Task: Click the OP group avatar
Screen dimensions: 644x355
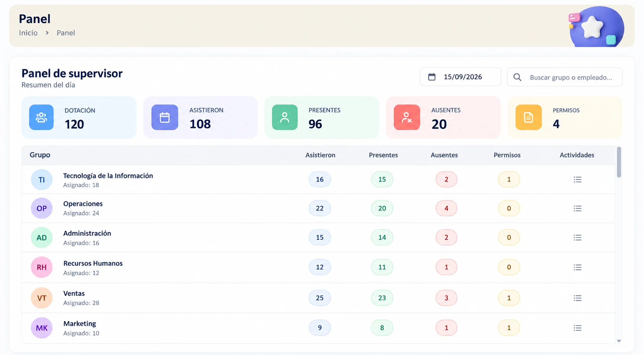Action: pyautogui.click(x=42, y=208)
